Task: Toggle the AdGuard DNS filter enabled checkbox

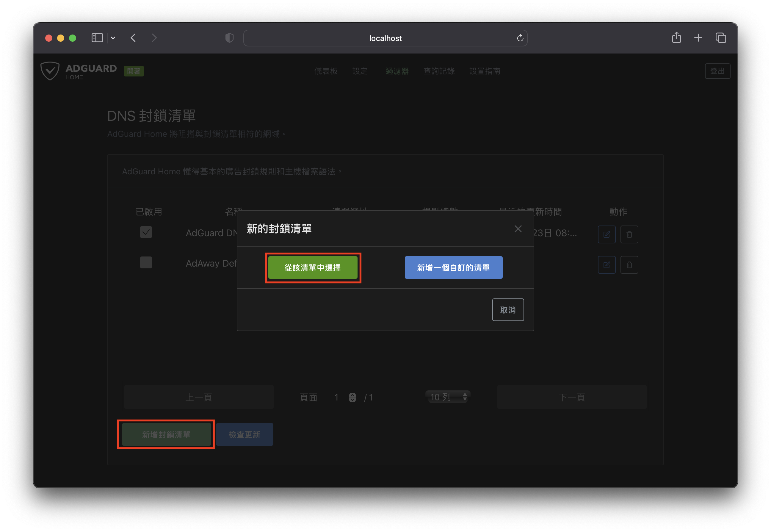Action: [x=146, y=232]
